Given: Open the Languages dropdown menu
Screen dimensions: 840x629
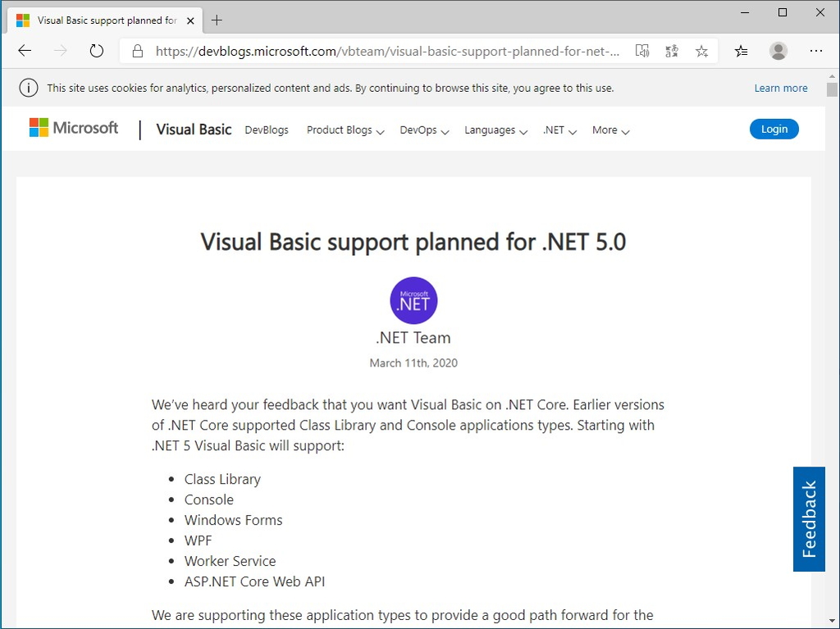Looking at the screenshot, I should pos(495,130).
